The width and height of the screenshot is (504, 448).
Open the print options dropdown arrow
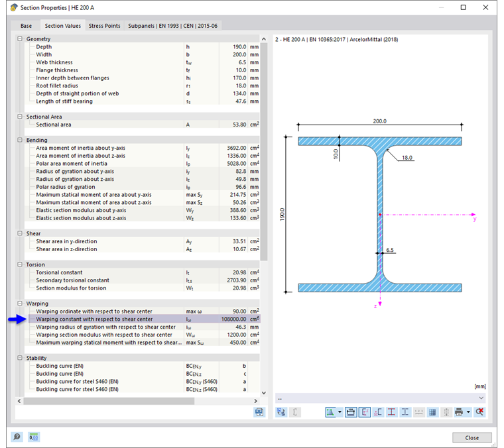[x=468, y=412]
